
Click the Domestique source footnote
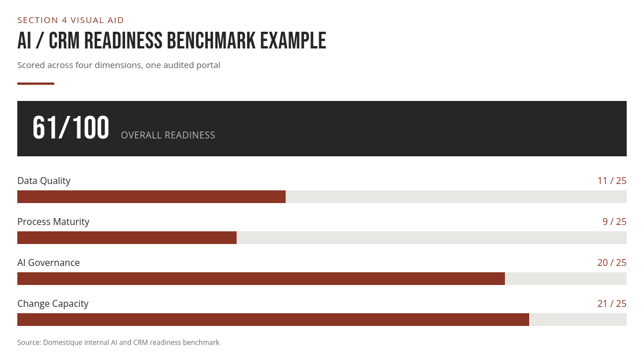118,342
